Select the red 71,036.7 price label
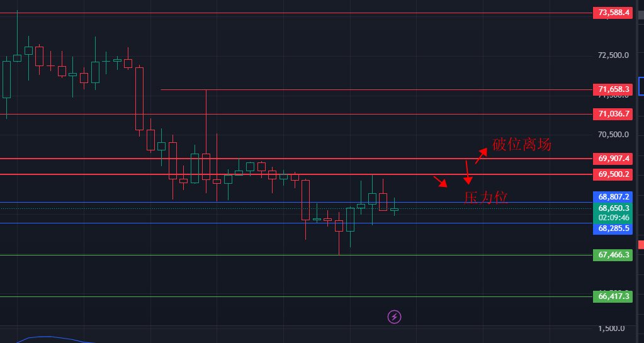644x343 pixels. point(613,114)
